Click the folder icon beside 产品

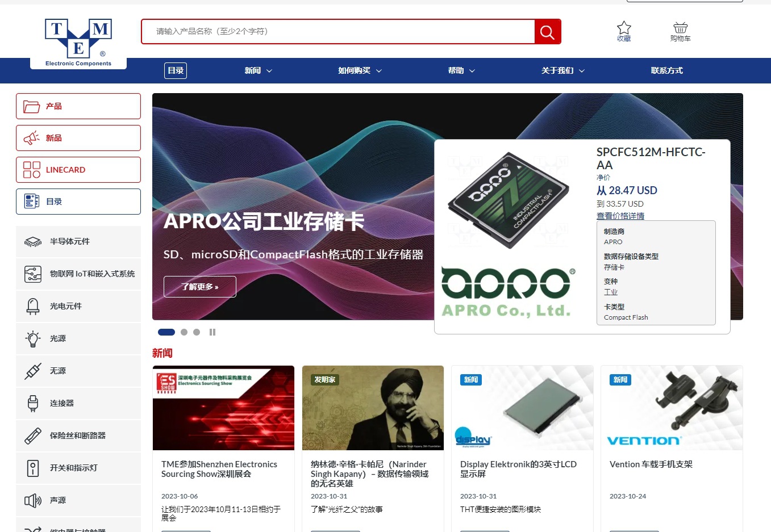(31, 106)
